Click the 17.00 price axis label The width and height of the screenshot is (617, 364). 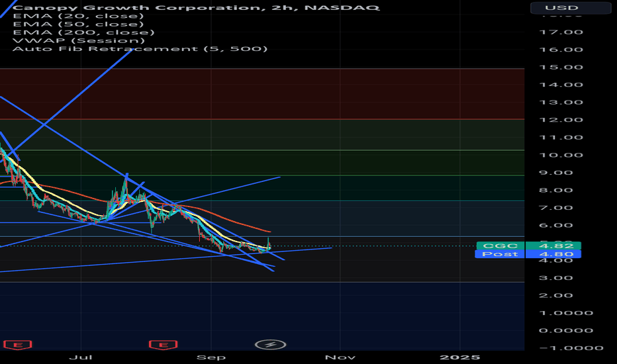point(561,32)
